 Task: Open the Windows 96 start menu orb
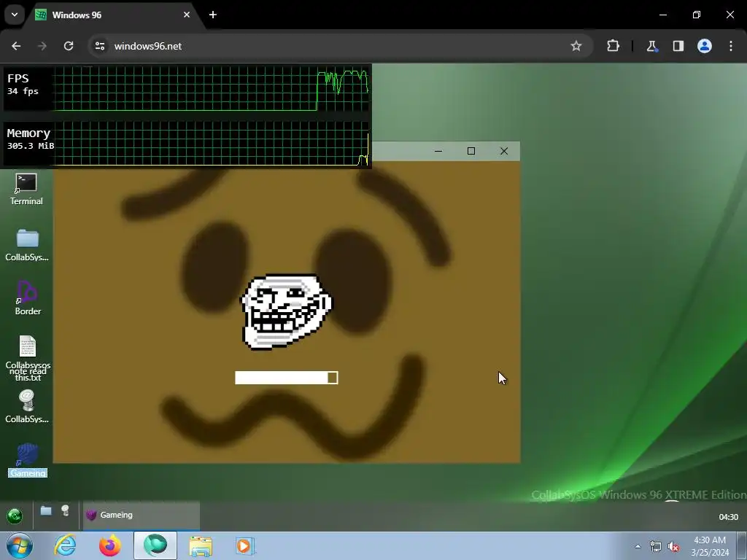15,516
